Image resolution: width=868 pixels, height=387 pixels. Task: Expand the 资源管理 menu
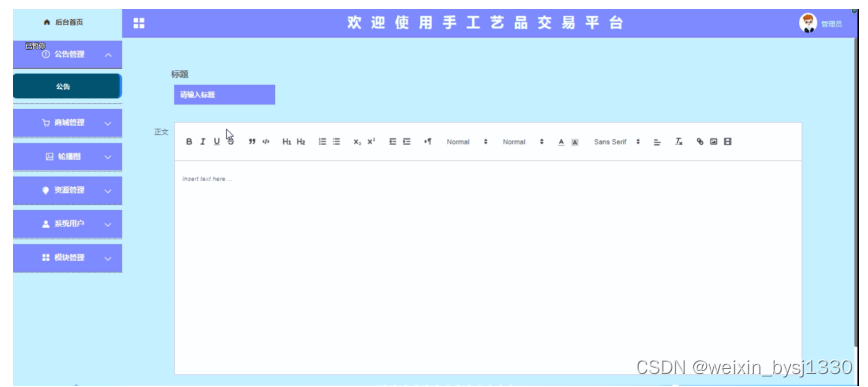pos(68,190)
